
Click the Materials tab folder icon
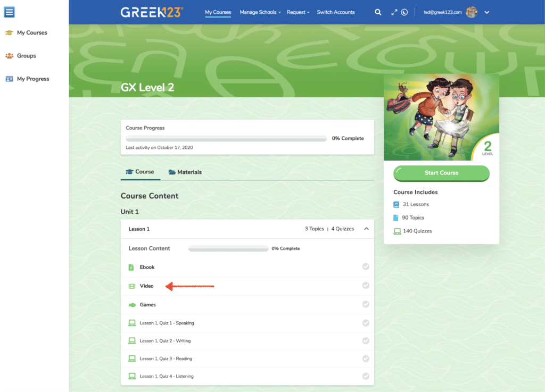pyautogui.click(x=172, y=172)
